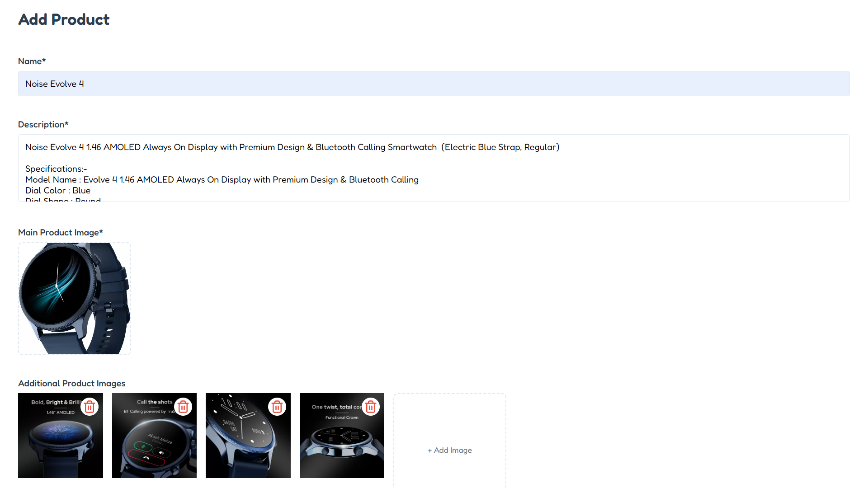Click the 'Description*' label
The image size is (868, 488).
tap(43, 124)
